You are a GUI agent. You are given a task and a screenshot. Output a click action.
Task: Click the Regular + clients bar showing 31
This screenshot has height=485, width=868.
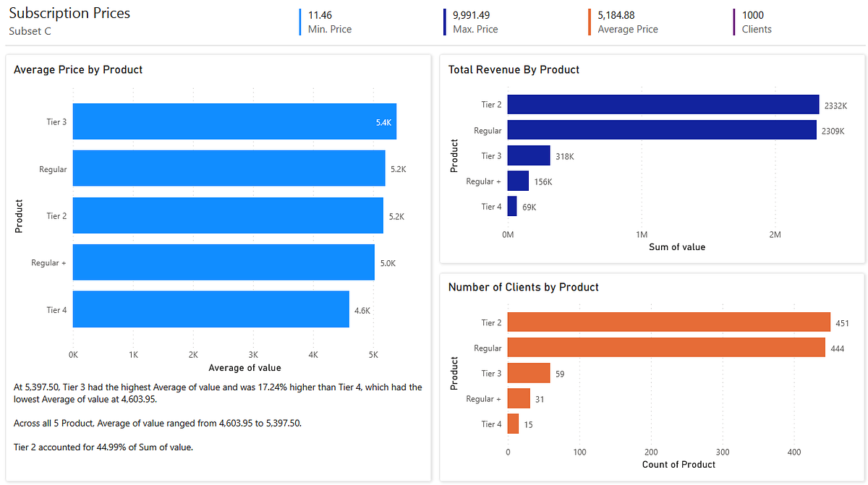click(x=518, y=399)
